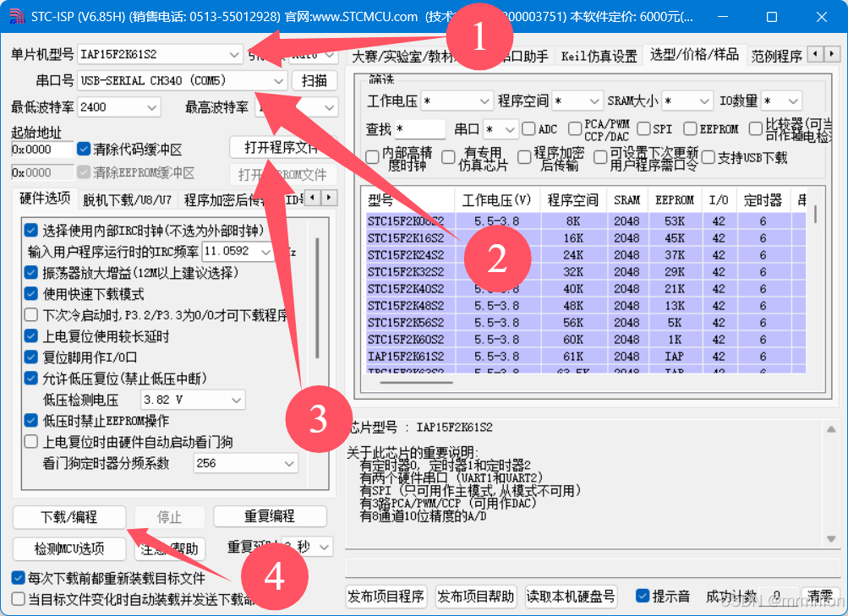848x616 pixels.
Task: Check the SPI filter checkbox
Action: point(643,128)
